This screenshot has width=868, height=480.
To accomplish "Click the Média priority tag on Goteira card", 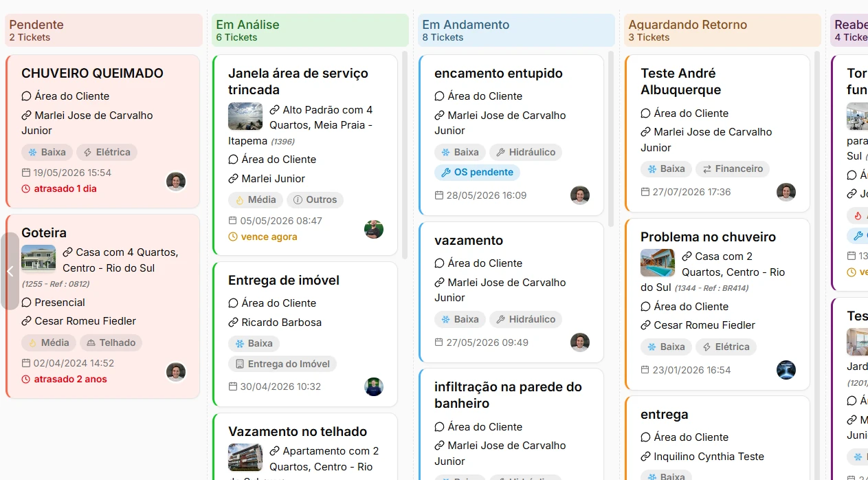I will (49, 342).
